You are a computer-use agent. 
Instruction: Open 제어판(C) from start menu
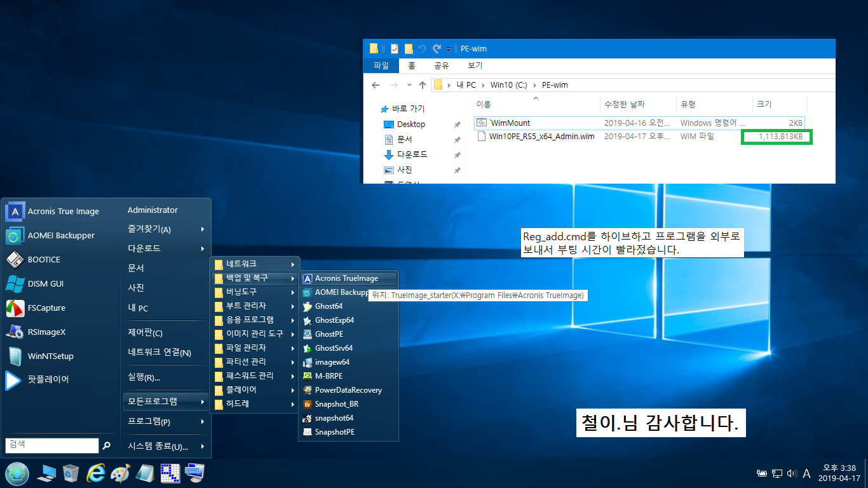click(166, 333)
